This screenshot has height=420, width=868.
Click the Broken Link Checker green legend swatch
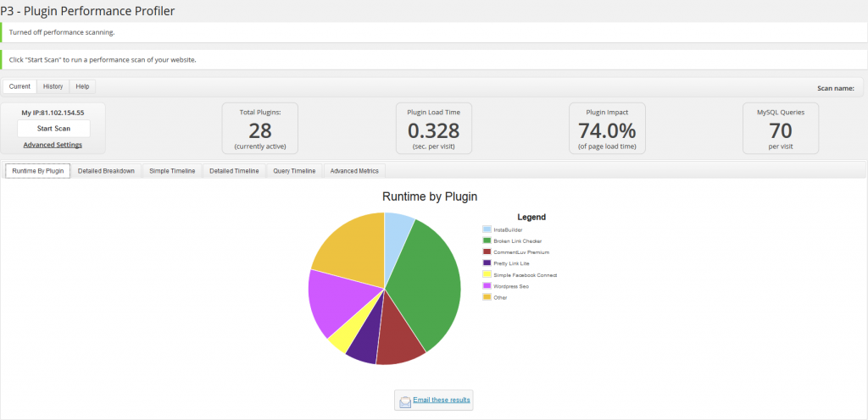point(487,240)
